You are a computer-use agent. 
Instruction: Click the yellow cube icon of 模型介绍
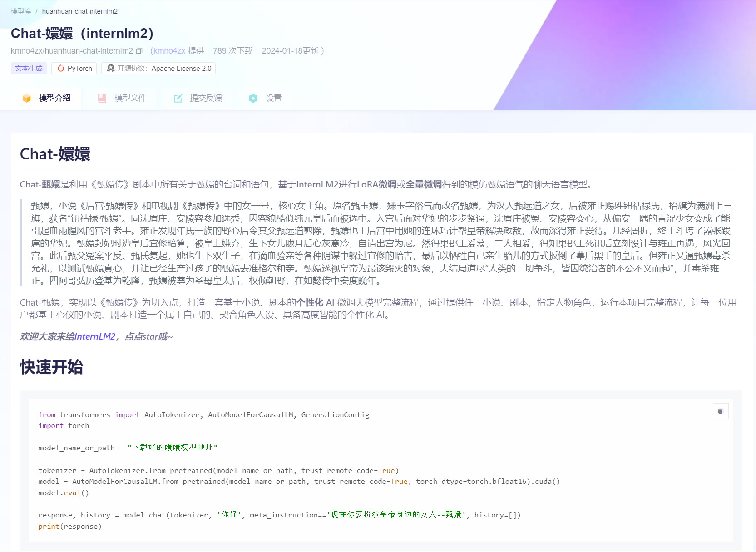27,98
